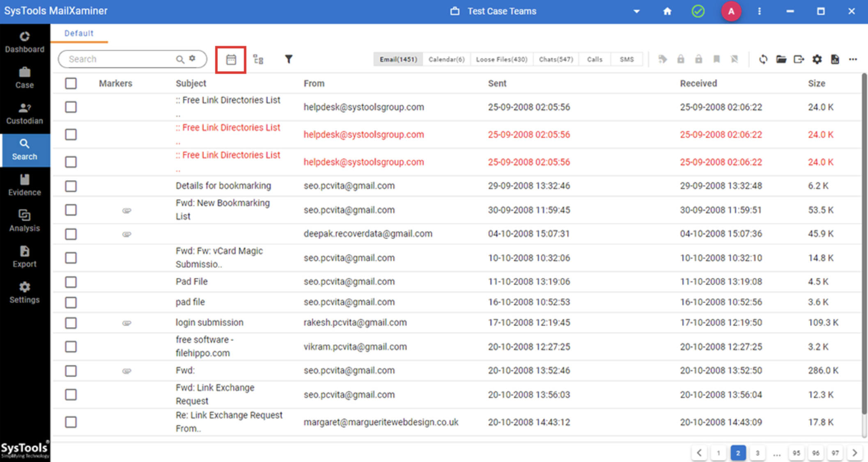Click the filter funnel icon
This screenshot has height=462, width=868.
[288, 59]
